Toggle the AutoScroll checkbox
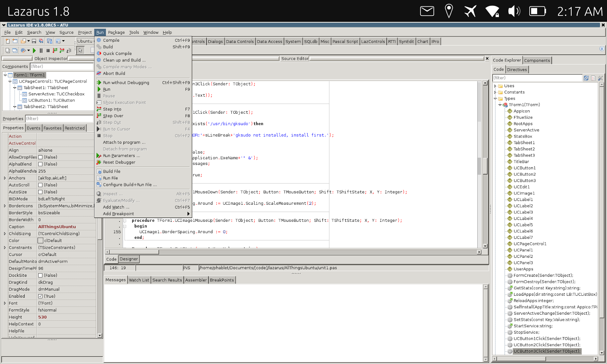This screenshot has height=364, width=607. pos(40,185)
